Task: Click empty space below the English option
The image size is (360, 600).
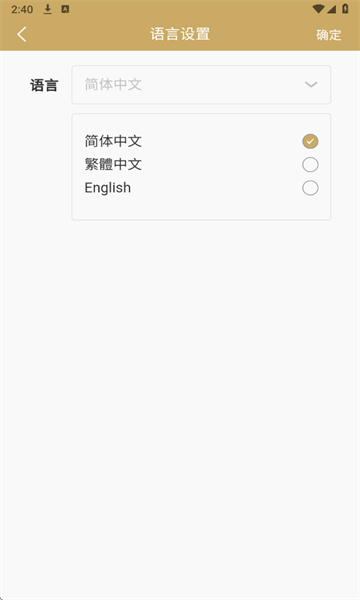Action: [x=201, y=209]
